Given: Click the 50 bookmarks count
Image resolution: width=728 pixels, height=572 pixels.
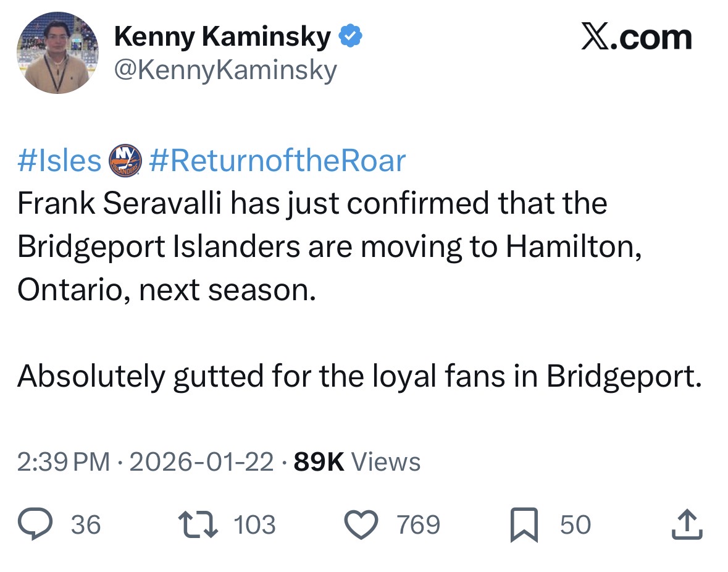Looking at the screenshot, I should (x=575, y=525).
